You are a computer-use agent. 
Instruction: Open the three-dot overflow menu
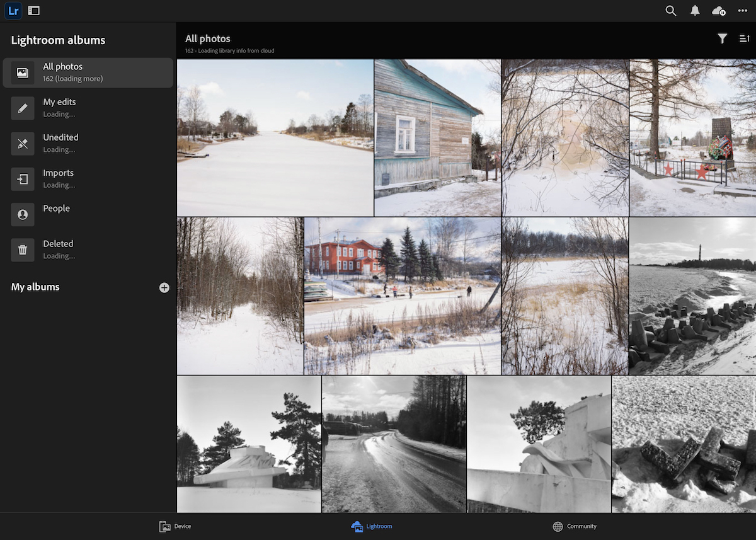point(742,11)
